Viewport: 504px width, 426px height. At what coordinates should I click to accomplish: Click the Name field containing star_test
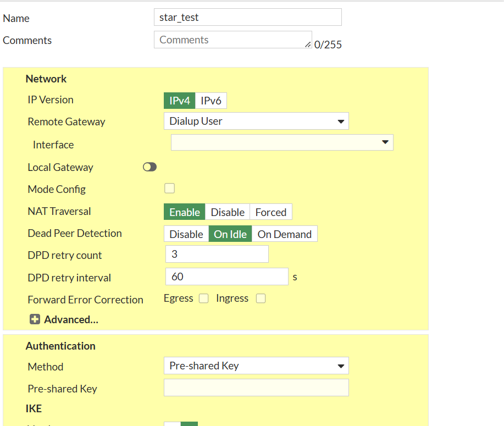pyautogui.click(x=247, y=17)
